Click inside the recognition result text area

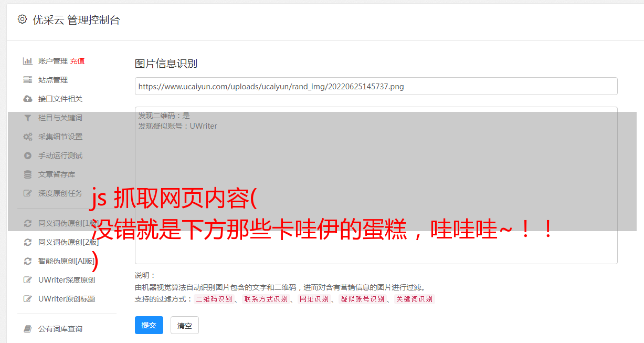[376, 185]
